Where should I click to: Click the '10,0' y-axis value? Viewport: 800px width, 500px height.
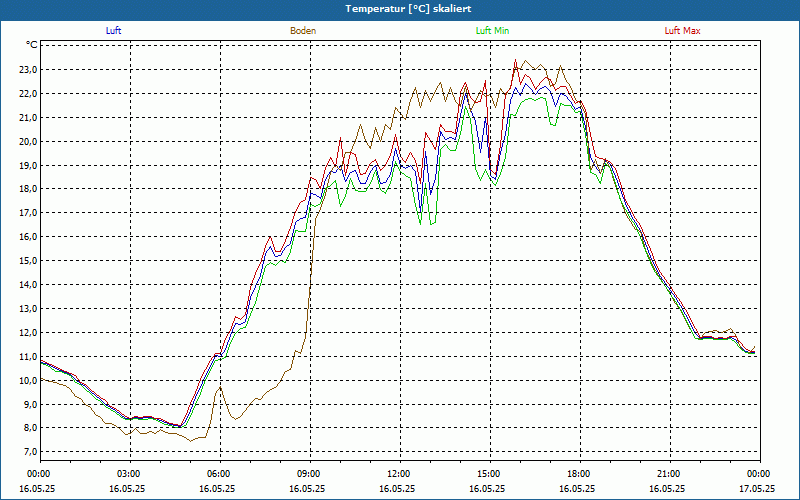(x=28, y=381)
